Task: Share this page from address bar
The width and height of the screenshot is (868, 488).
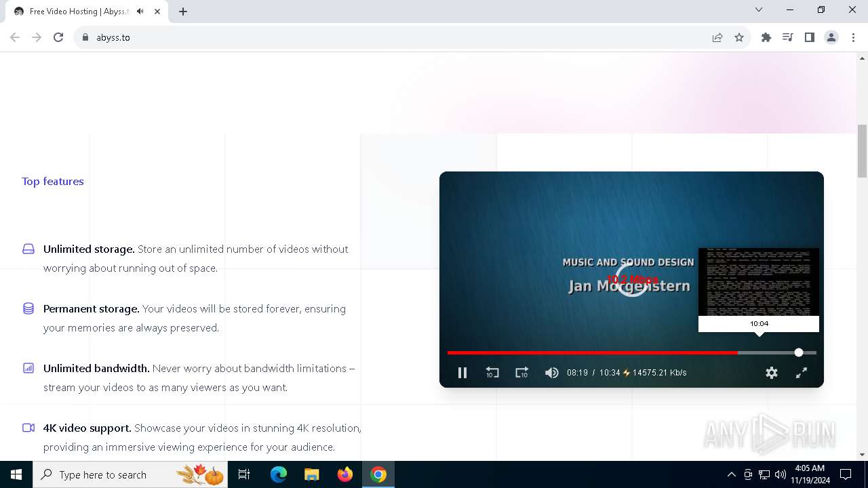Action: tap(717, 37)
